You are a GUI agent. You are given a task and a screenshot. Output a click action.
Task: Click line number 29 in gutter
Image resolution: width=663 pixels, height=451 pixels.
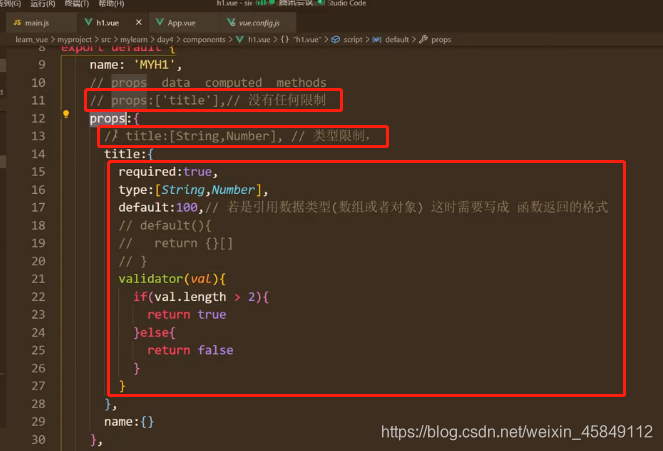38,421
